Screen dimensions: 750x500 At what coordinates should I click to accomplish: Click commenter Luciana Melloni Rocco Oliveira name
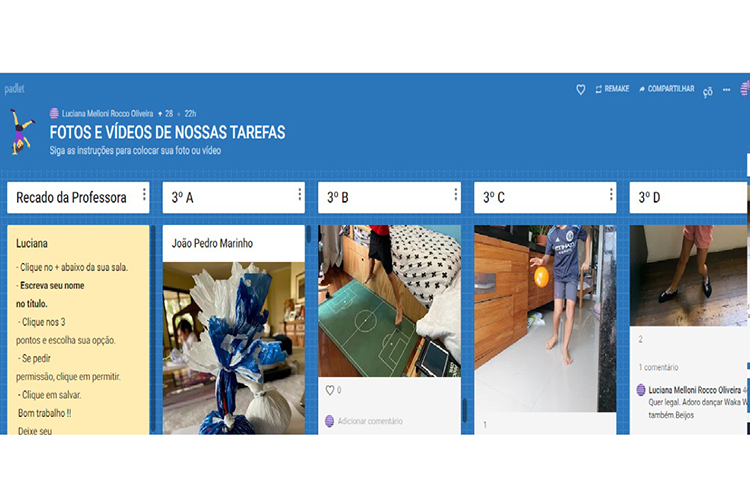pyautogui.click(x=695, y=390)
